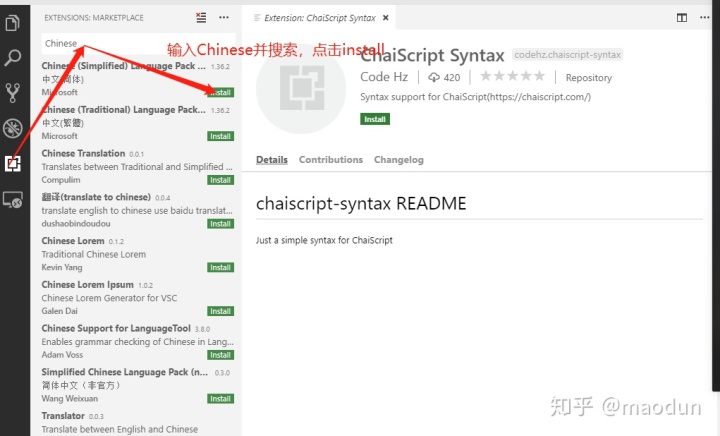720x436 pixels.
Task: Click the chaiscript-syntax README heading
Action: click(361, 203)
